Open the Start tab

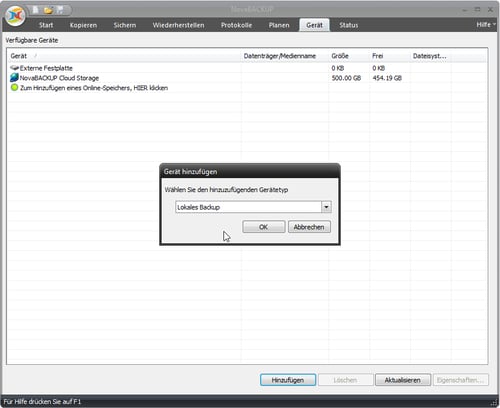point(46,25)
